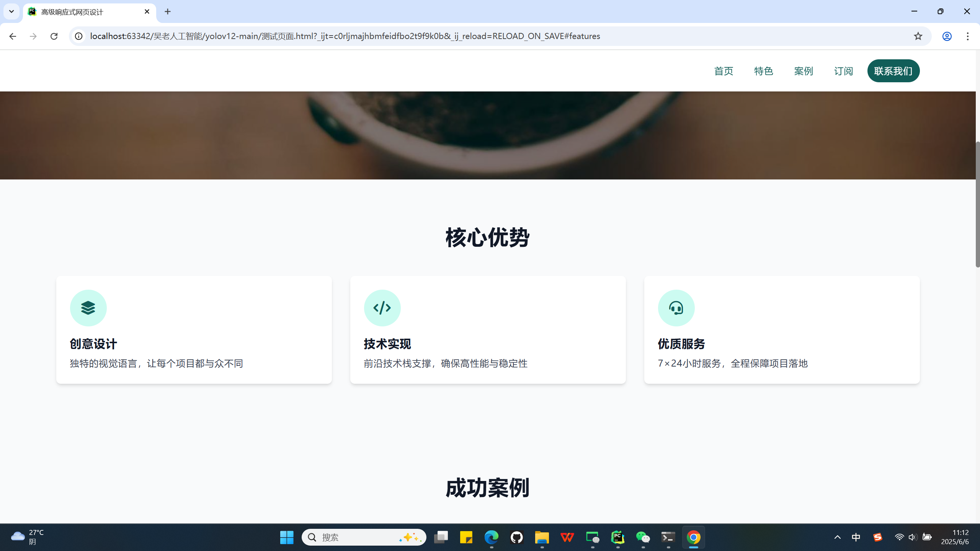View site information icon in address bar

click(x=78, y=36)
